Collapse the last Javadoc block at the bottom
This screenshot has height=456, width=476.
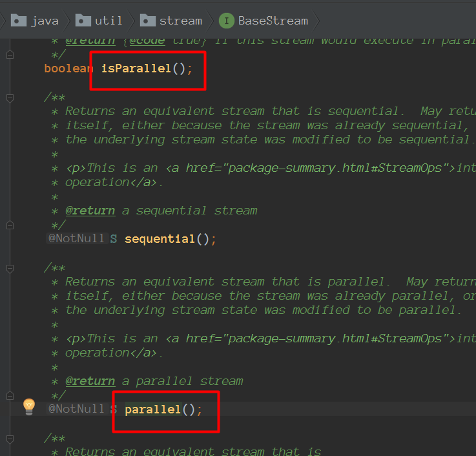(10, 439)
